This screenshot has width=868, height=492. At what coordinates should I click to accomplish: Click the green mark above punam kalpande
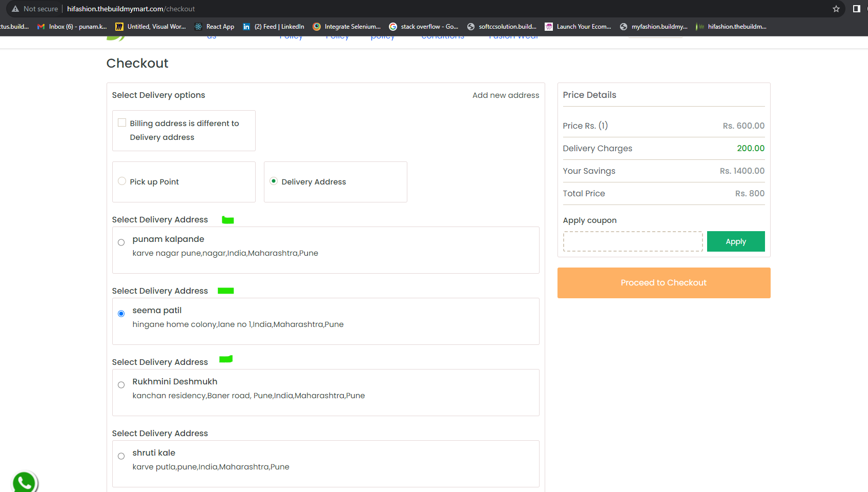coord(228,220)
